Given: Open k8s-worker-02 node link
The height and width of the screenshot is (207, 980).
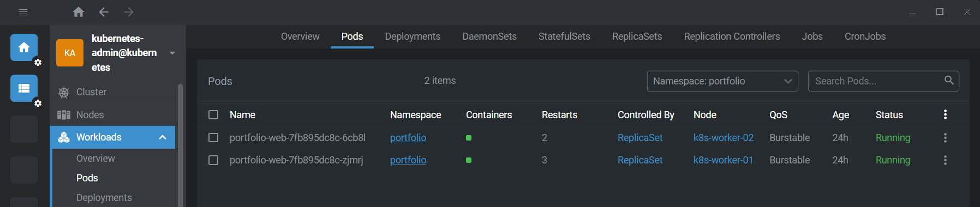Looking at the screenshot, I should tap(724, 138).
